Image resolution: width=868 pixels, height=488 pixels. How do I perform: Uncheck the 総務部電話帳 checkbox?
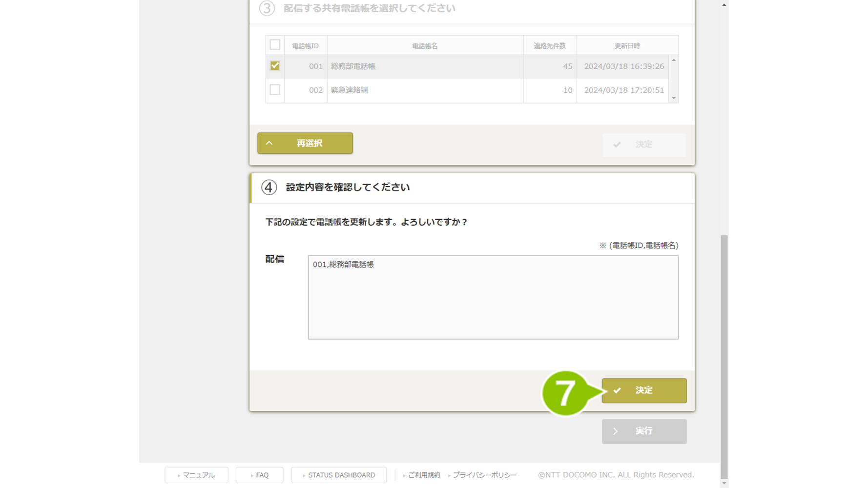pyautogui.click(x=275, y=66)
